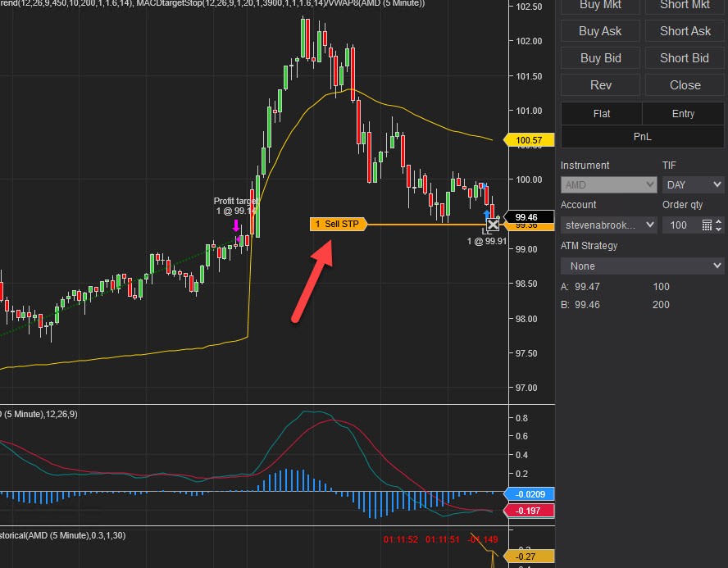Click the Order qty spinner arrows
The width and height of the screenshot is (728, 568).
point(719,225)
